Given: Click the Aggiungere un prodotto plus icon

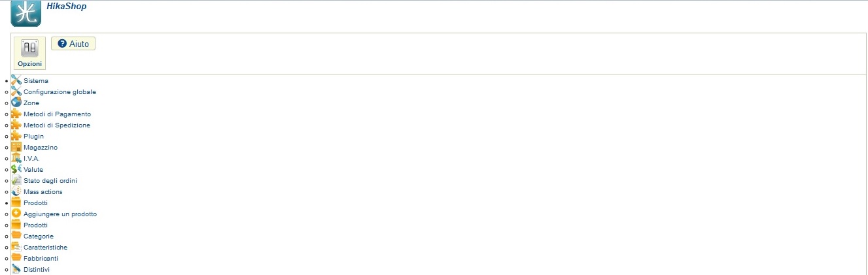Looking at the screenshot, I should pos(16,214).
